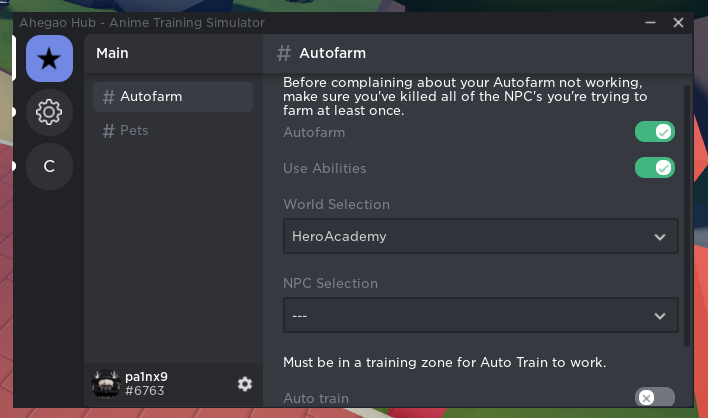708x418 pixels.
Task: Select the C circle icon in sidebar
Action: click(x=49, y=166)
